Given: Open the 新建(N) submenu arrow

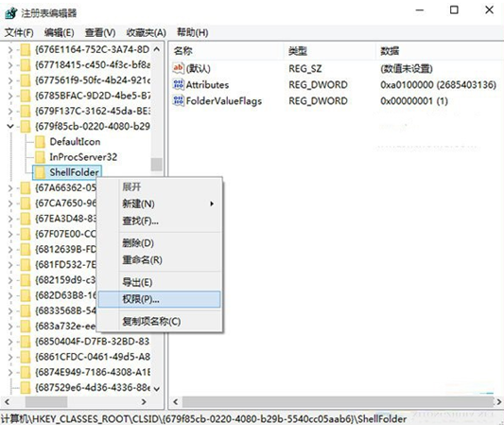Looking at the screenshot, I should click(x=212, y=204).
